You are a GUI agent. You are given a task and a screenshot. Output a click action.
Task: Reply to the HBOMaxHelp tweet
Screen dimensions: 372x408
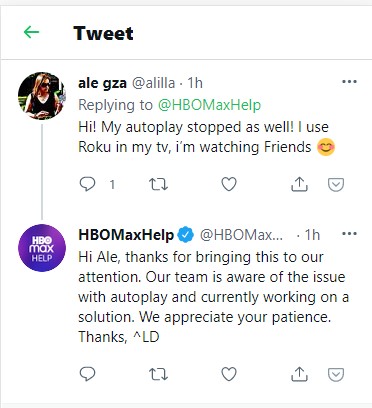[87, 374]
